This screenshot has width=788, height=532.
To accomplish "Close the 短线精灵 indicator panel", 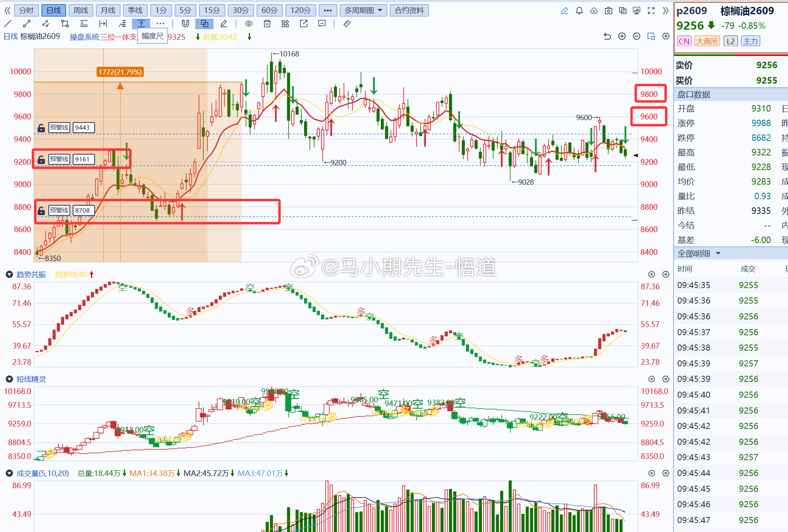I will (652, 379).
